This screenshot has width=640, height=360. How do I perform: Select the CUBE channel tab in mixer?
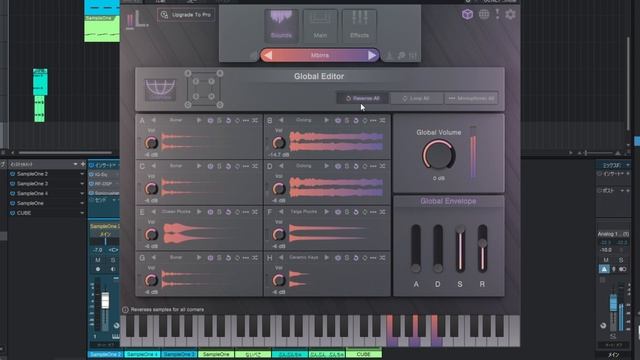pyautogui.click(x=364, y=354)
